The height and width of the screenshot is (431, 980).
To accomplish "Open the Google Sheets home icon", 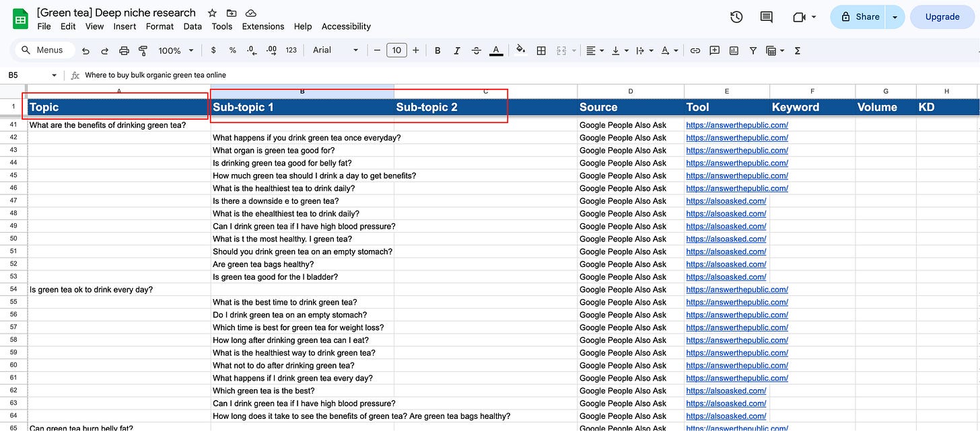I will (x=20, y=19).
